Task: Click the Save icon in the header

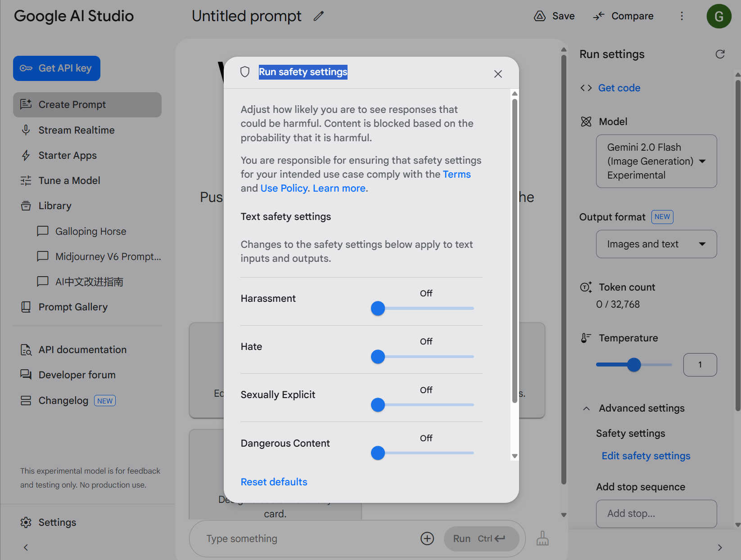Action: coord(540,16)
